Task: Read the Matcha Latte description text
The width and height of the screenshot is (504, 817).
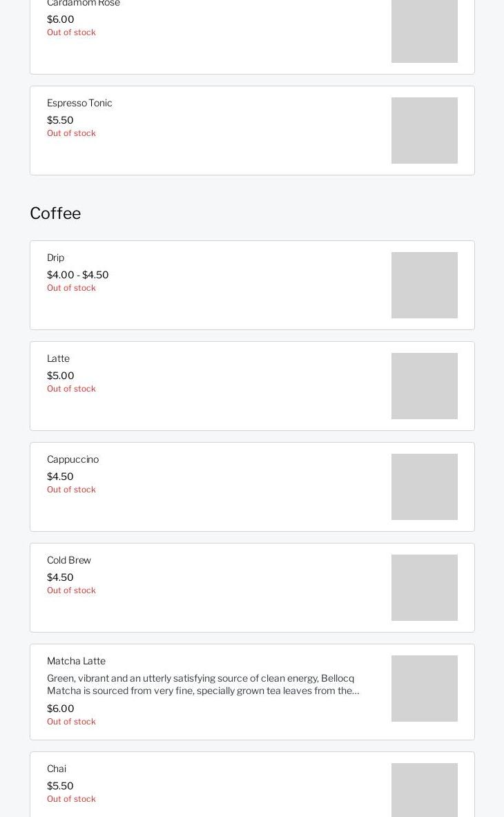Action: (203, 684)
